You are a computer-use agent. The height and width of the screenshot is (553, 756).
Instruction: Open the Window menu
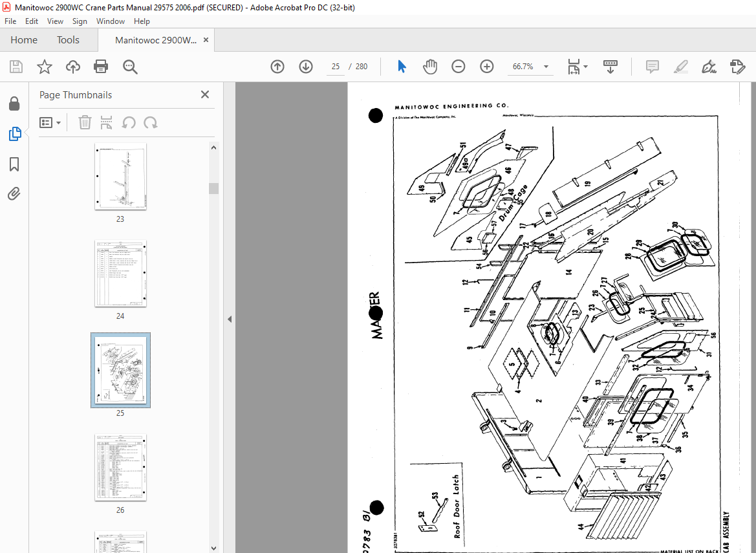pyautogui.click(x=111, y=21)
